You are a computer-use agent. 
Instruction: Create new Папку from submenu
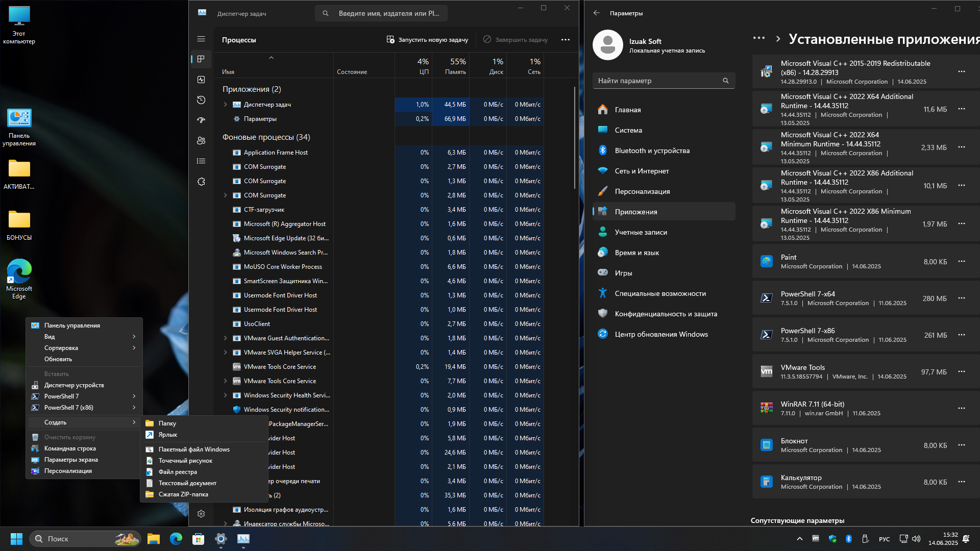pos(204,423)
